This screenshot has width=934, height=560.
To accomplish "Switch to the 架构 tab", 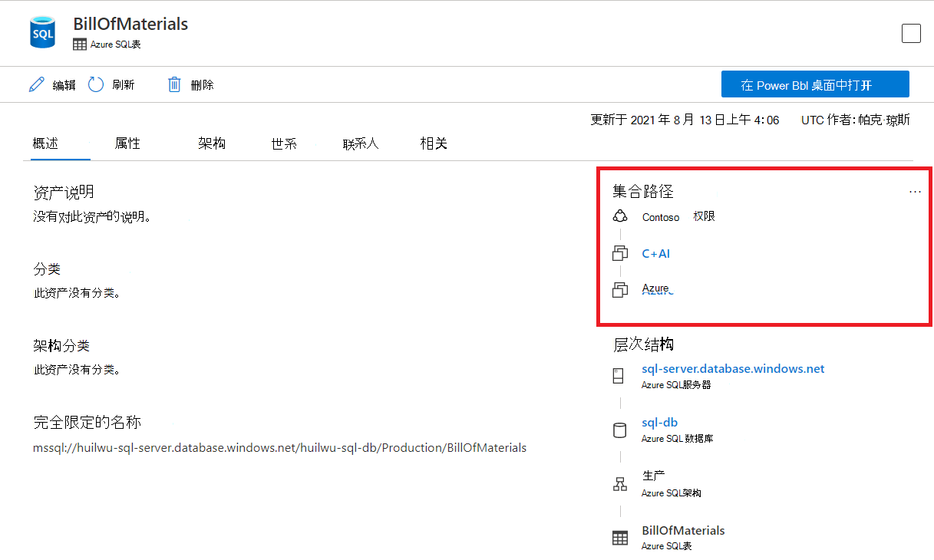I will click(211, 143).
